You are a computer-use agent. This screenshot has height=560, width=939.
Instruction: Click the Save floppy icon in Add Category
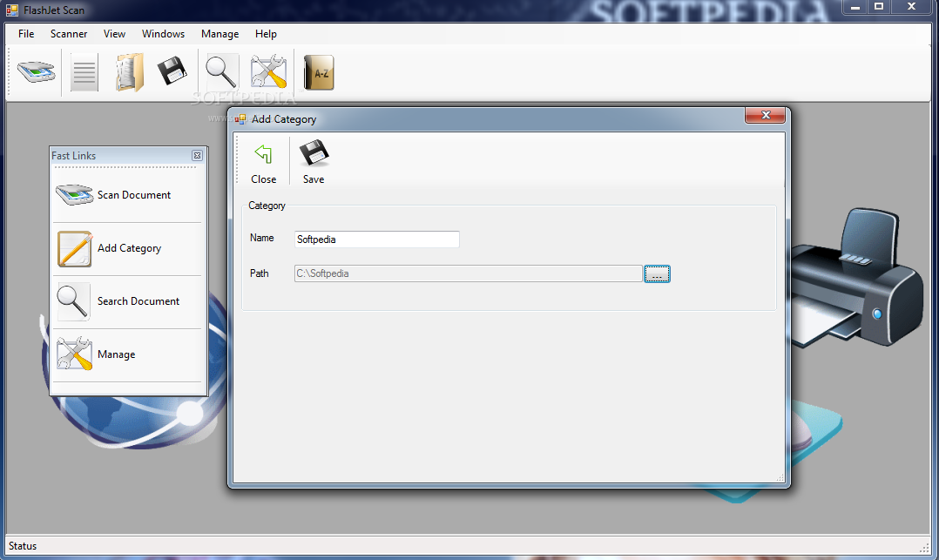(314, 153)
